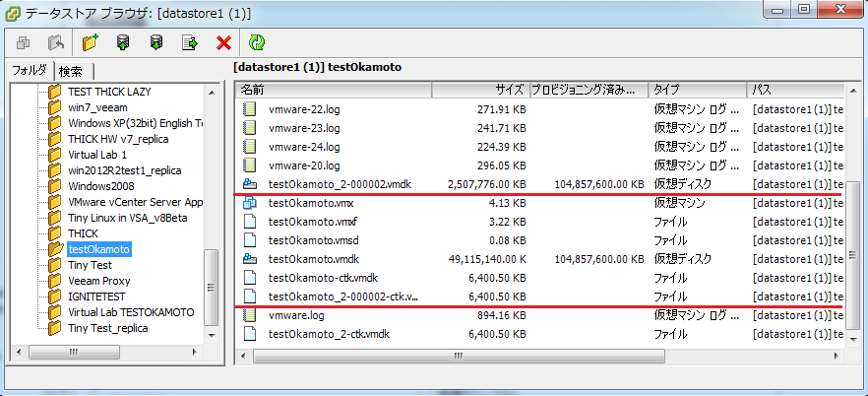Click the greyed-out up-one-level toolbar icon
Viewport: 868px width, 396px height.
(56, 42)
